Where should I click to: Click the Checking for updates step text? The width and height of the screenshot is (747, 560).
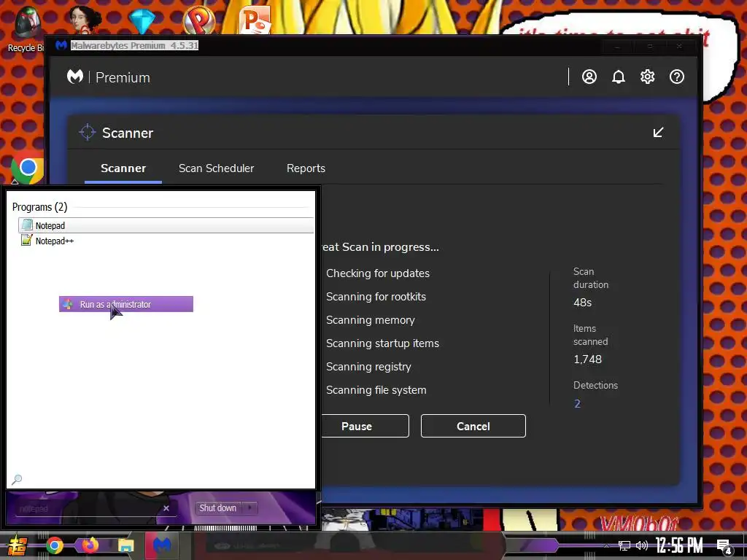click(x=378, y=273)
